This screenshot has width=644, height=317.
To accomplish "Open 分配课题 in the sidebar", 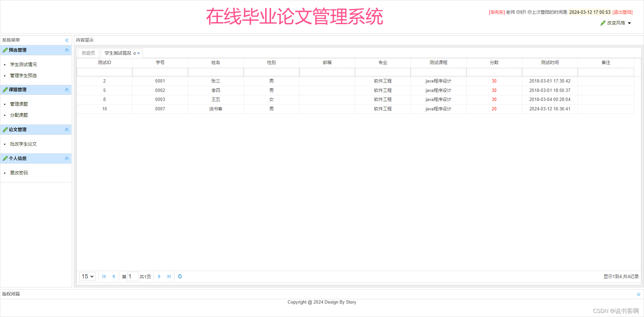I will point(19,115).
